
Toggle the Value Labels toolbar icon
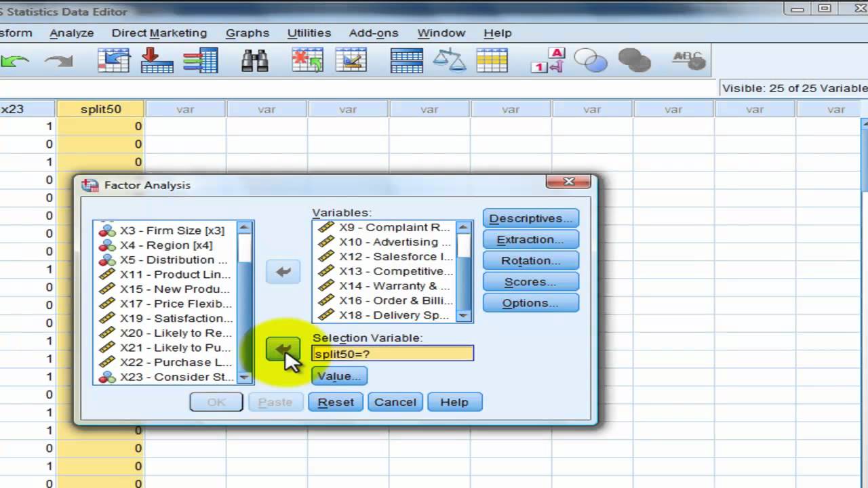[548, 61]
